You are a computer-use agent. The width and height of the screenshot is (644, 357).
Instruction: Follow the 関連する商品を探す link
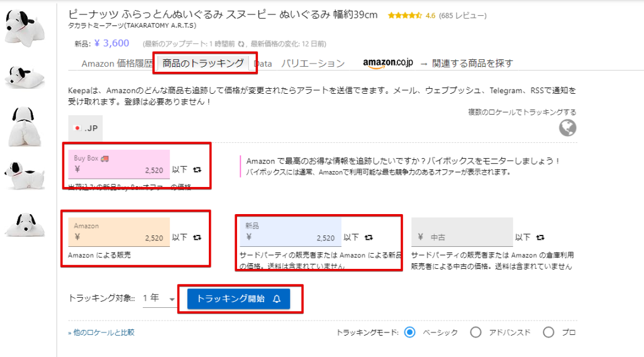pyautogui.click(x=472, y=64)
